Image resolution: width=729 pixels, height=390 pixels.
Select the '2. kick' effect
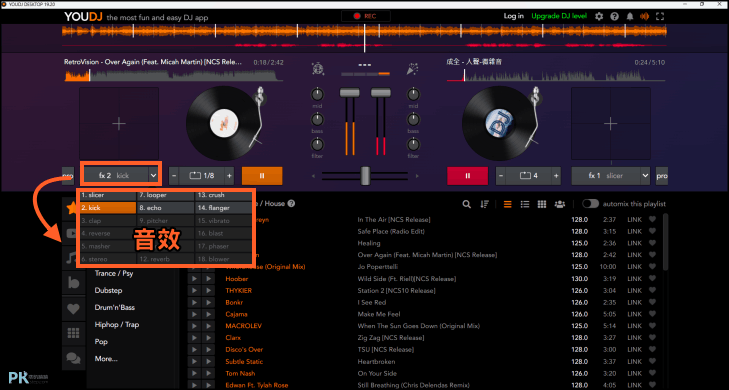pos(107,208)
